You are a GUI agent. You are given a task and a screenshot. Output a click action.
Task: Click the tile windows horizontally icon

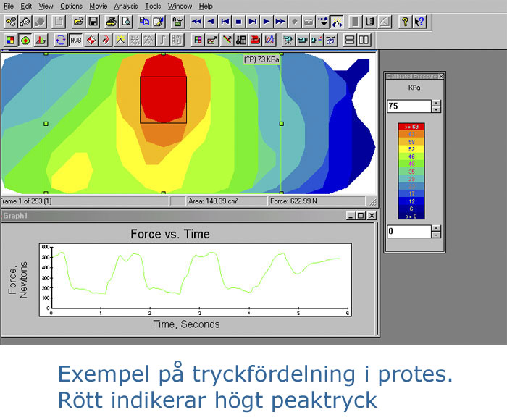350,40
